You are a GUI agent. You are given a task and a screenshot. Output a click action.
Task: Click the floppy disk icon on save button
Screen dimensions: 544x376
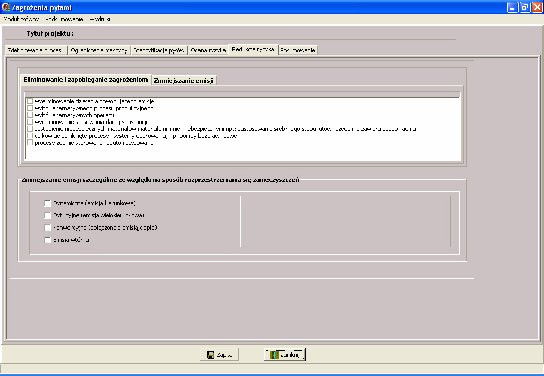210,355
